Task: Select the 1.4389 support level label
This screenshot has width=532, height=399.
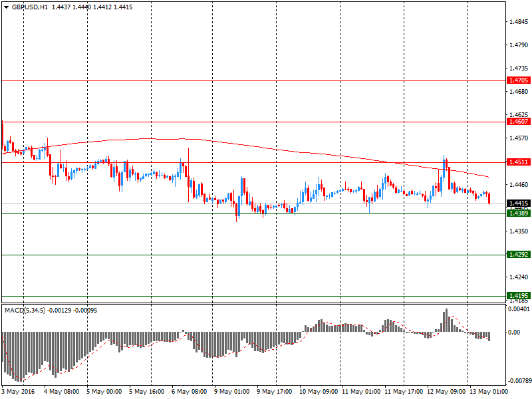Action: [519, 213]
